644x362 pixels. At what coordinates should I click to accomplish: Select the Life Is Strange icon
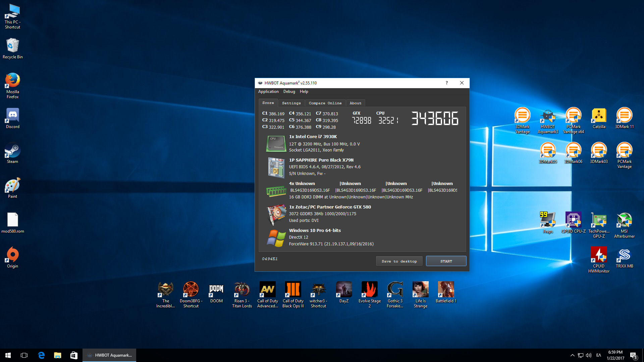[420, 295]
